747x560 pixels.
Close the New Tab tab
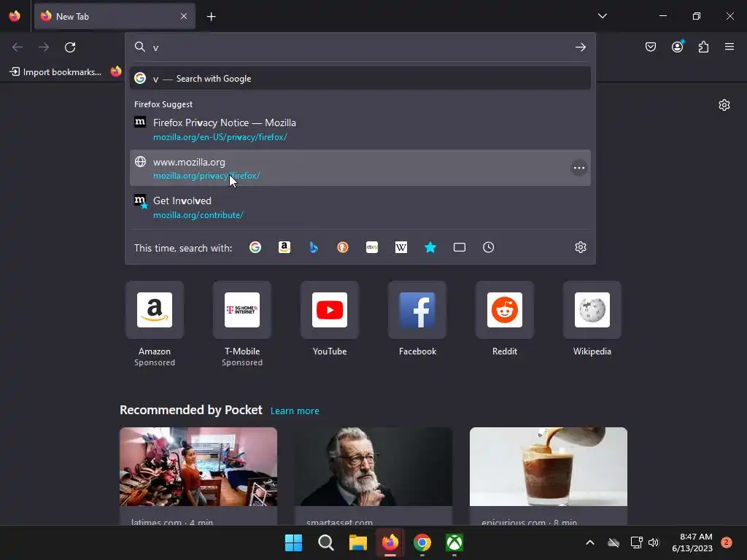point(184,16)
